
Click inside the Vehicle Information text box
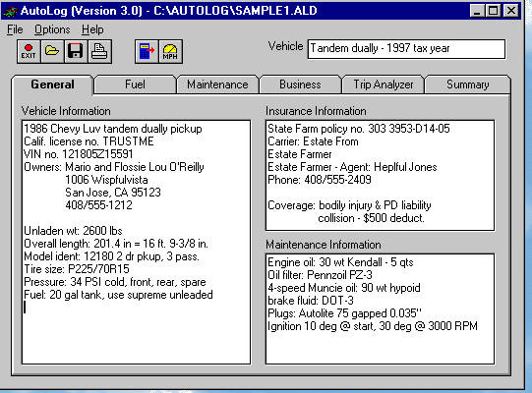pos(136,242)
